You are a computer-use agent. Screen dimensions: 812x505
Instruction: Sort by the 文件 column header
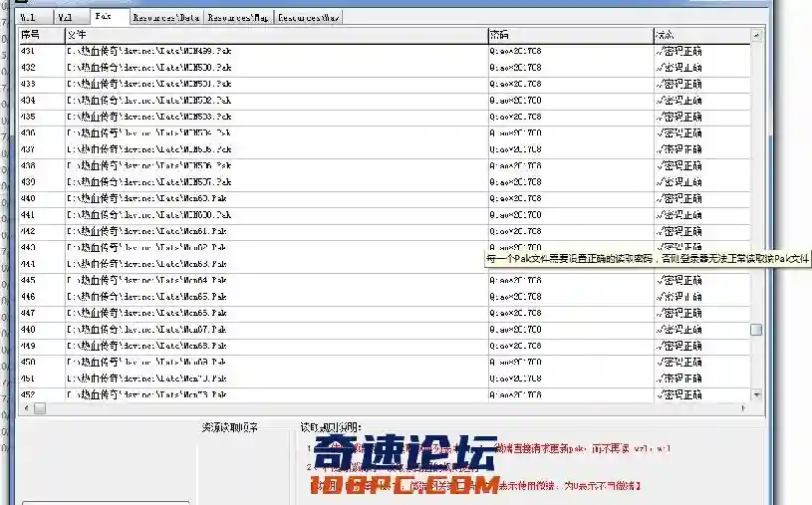[x=277, y=35]
